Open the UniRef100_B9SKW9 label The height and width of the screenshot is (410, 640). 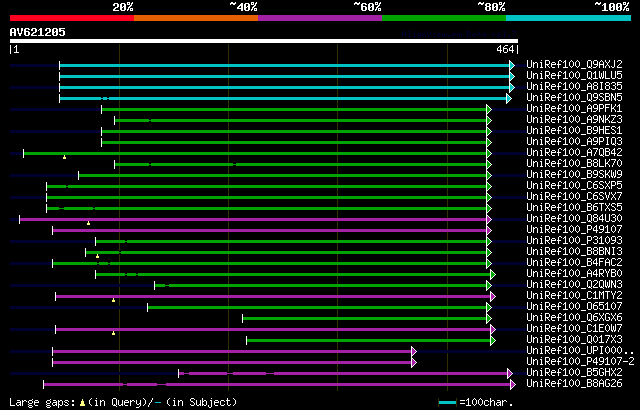coord(574,175)
